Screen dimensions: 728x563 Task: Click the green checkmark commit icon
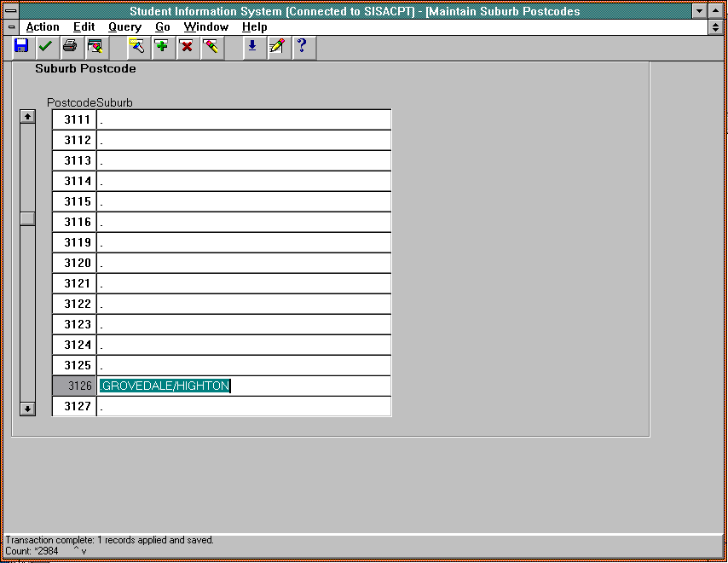pyautogui.click(x=46, y=46)
